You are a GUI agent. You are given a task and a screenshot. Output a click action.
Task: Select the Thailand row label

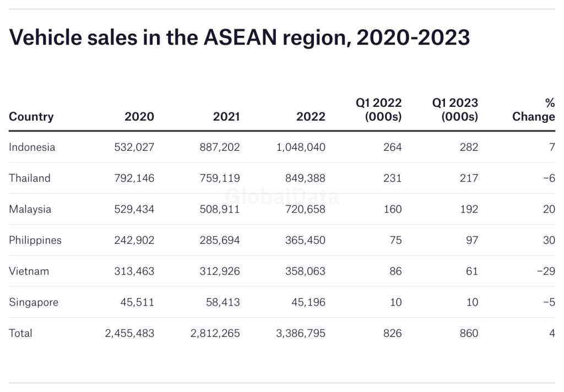[x=30, y=178]
